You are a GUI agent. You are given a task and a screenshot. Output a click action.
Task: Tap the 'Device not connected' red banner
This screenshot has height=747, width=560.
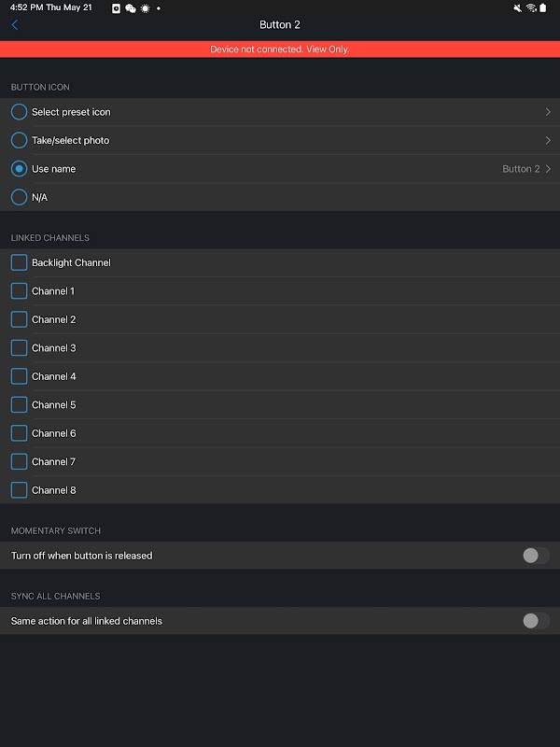(280, 49)
